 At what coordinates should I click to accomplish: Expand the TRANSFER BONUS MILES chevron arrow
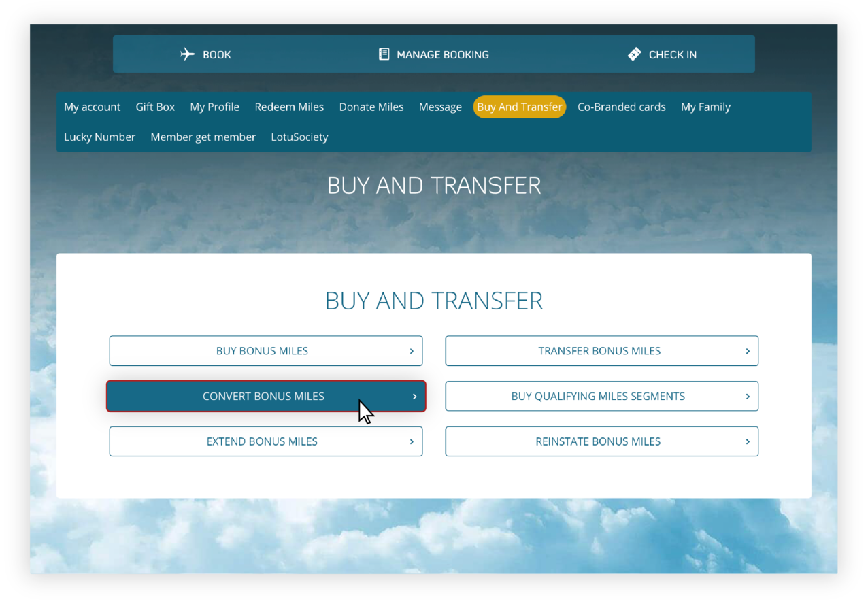[746, 350]
